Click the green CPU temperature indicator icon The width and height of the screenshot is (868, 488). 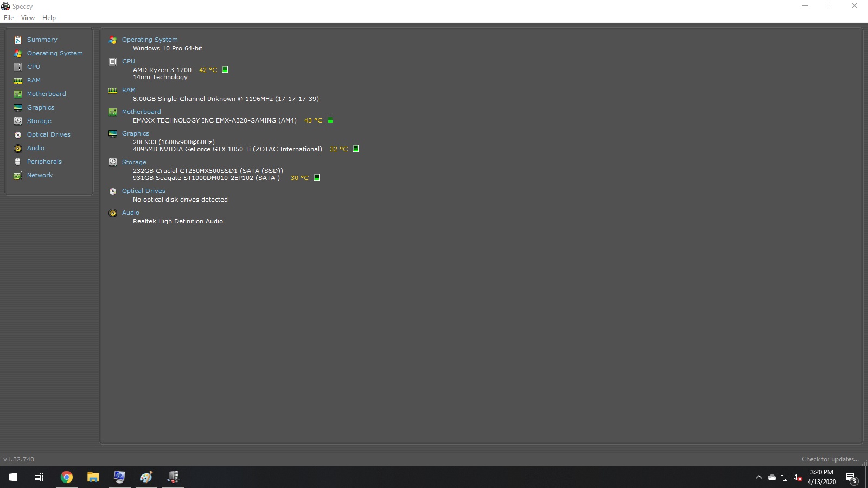click(225, 69)
